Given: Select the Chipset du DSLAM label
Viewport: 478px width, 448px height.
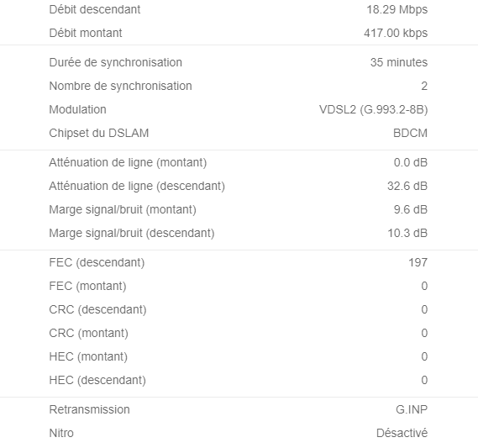Looking at the screenshot, I should click(x=99, y=133).
